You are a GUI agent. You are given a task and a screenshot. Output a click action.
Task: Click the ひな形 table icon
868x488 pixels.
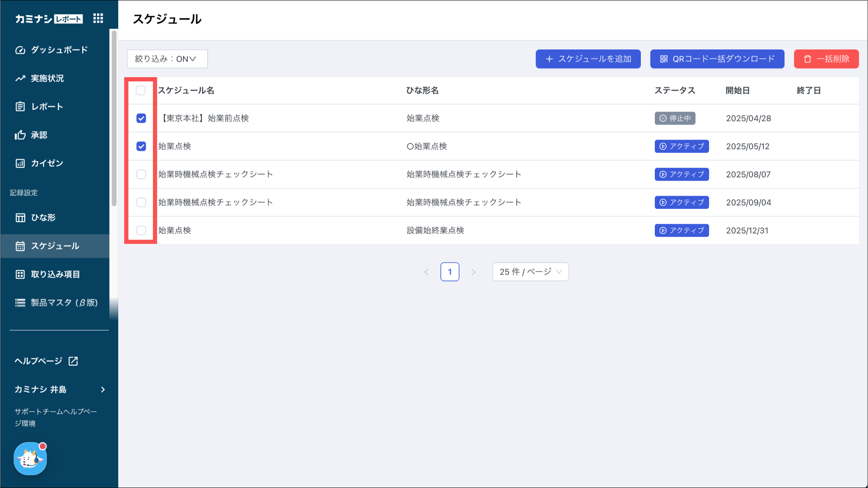tap(20, 218)
